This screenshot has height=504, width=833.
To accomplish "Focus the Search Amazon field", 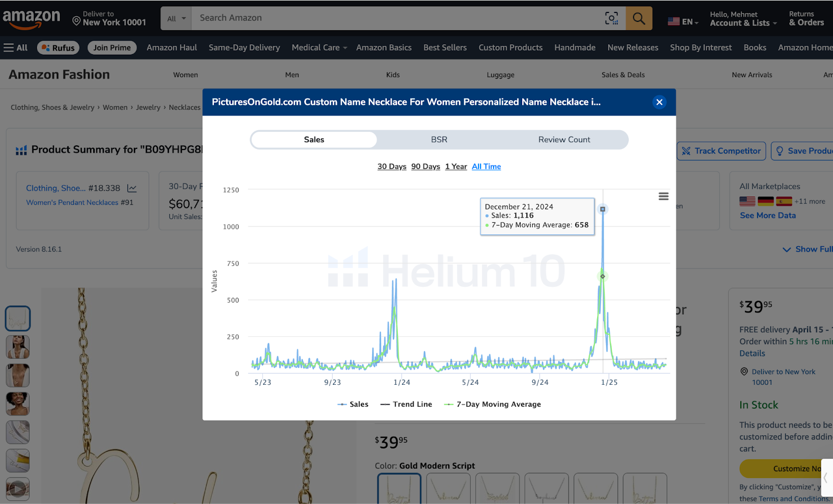I will point(398,18).
